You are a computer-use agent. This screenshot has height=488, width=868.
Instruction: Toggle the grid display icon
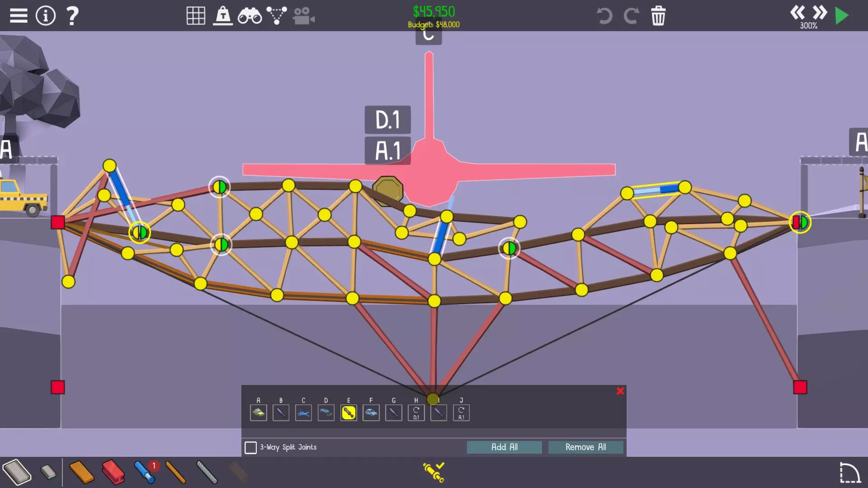pyautogui.click(x=196, y=16)
